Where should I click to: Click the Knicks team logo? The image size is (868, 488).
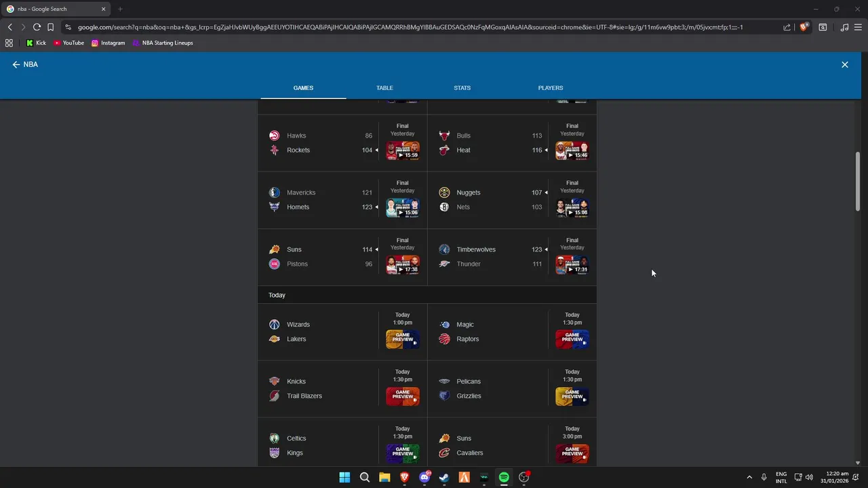pyautogui.click(x=274, y=382)
